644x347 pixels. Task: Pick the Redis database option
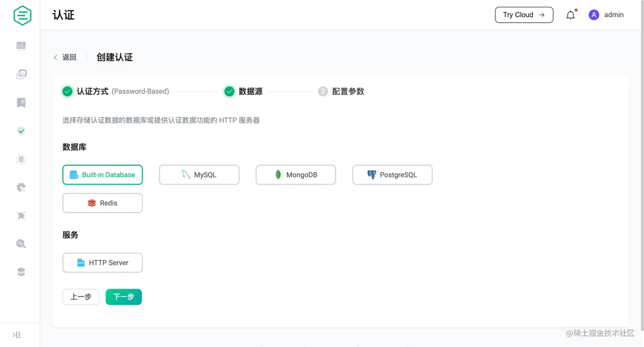pyautogui.click(x=102, y=203)
